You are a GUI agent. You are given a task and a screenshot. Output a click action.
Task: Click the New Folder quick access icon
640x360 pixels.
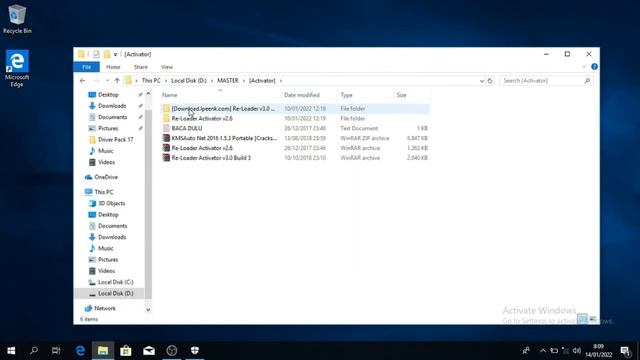click(107, 54)
